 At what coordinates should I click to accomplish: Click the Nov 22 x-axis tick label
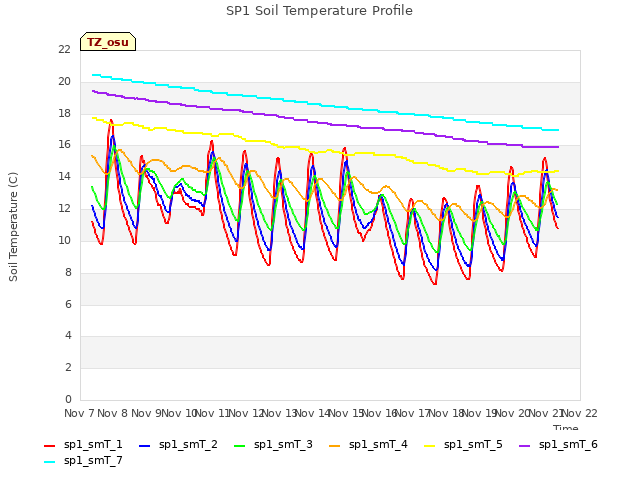coord(580,413)
